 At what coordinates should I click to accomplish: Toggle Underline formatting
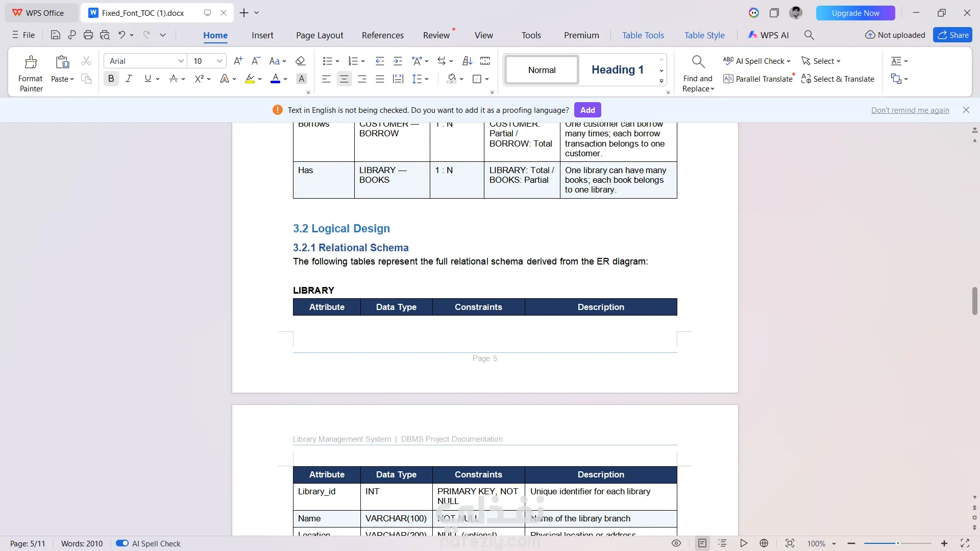(148, 79)
